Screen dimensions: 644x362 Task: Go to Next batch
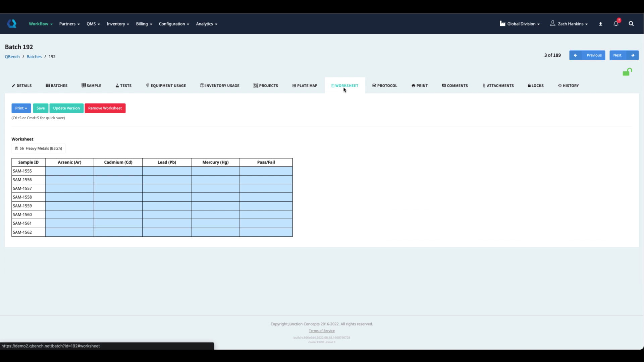point(624,55)
